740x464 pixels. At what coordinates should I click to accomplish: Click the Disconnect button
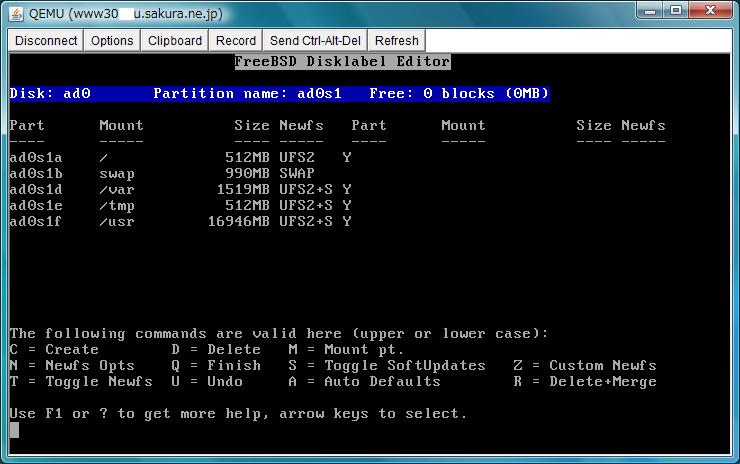(x=46, y=41)
